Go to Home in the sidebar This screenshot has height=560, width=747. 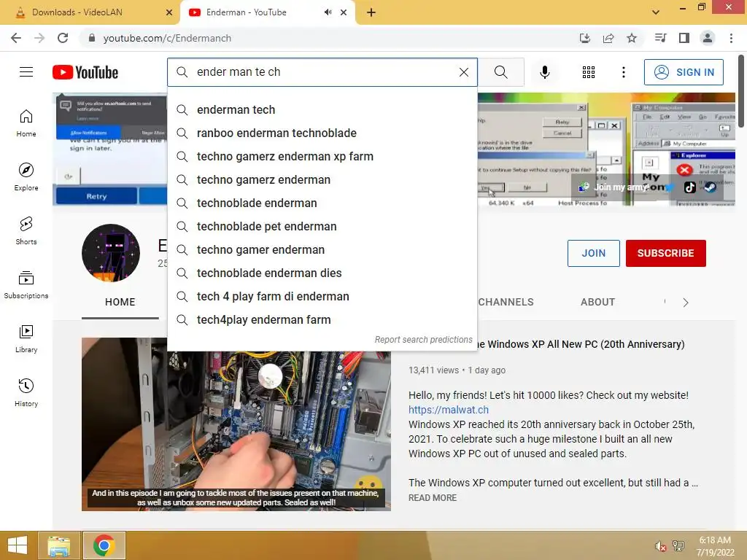pos(26,122)
